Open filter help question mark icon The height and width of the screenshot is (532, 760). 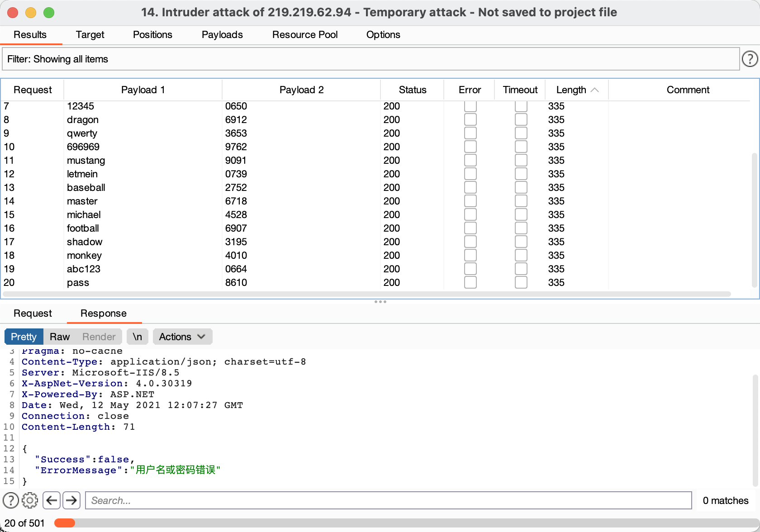pos(750,59)
